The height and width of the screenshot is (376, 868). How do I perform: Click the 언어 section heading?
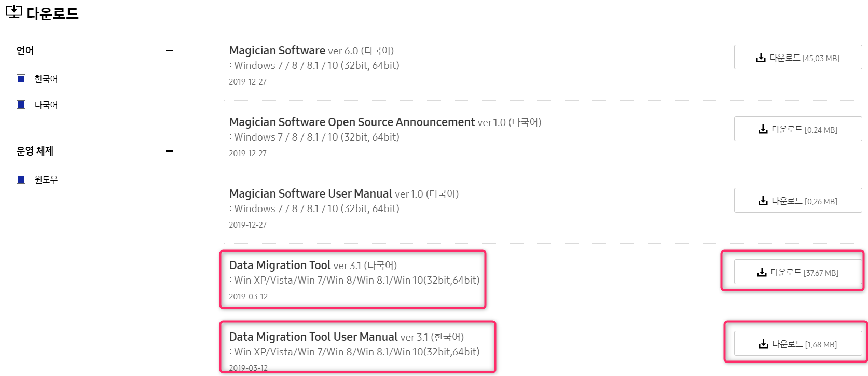[x=25, y=51]
